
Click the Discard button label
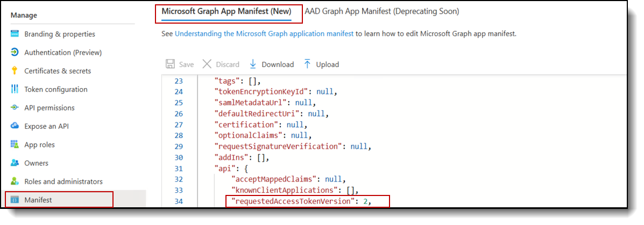point(228,64)
